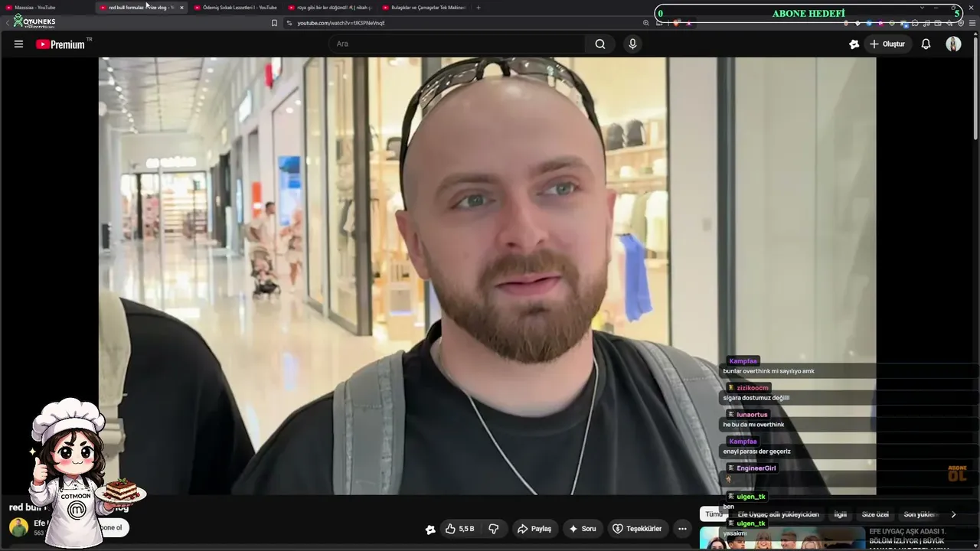Open the browser main menu

[x=972, y=23]
